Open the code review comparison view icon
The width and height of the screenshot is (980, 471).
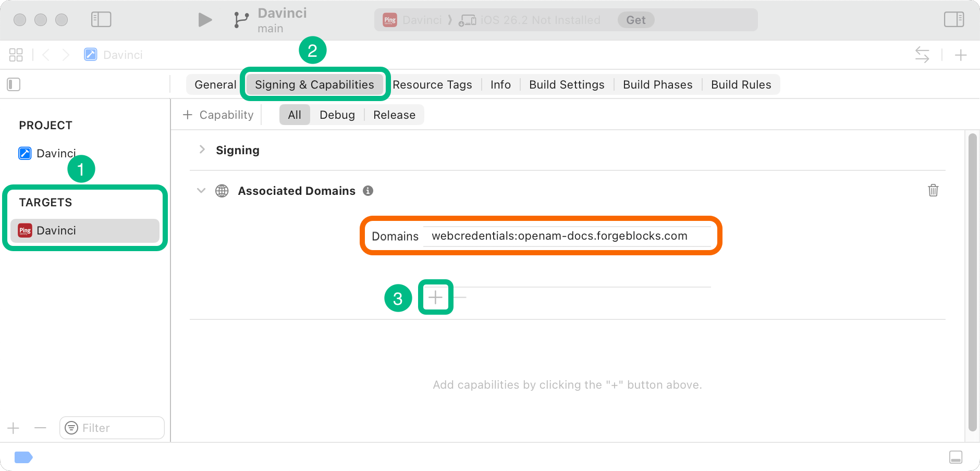coord(922,54)
